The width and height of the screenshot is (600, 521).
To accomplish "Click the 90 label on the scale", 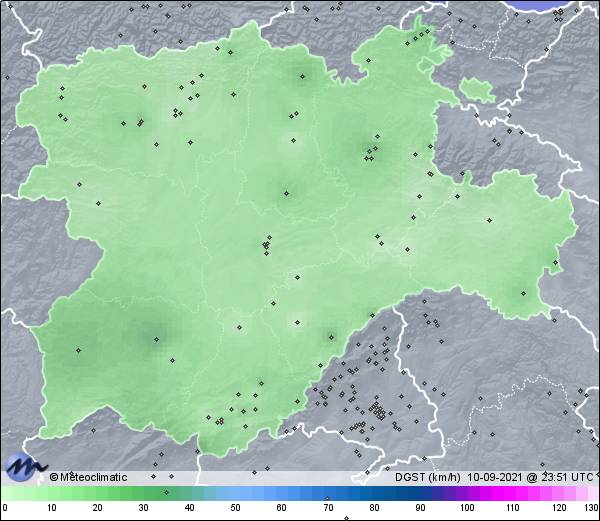I will click(420, 508).
